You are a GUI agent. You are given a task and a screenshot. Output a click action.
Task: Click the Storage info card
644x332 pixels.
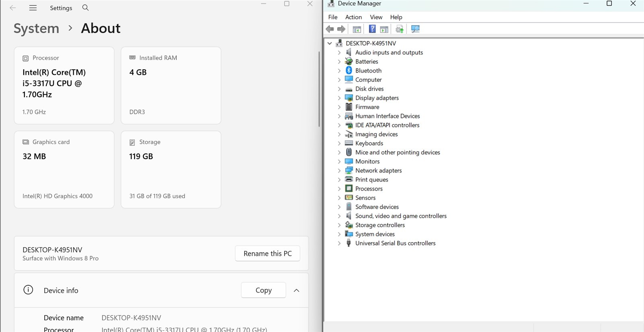pyautogui.click(x=171, y=170)
